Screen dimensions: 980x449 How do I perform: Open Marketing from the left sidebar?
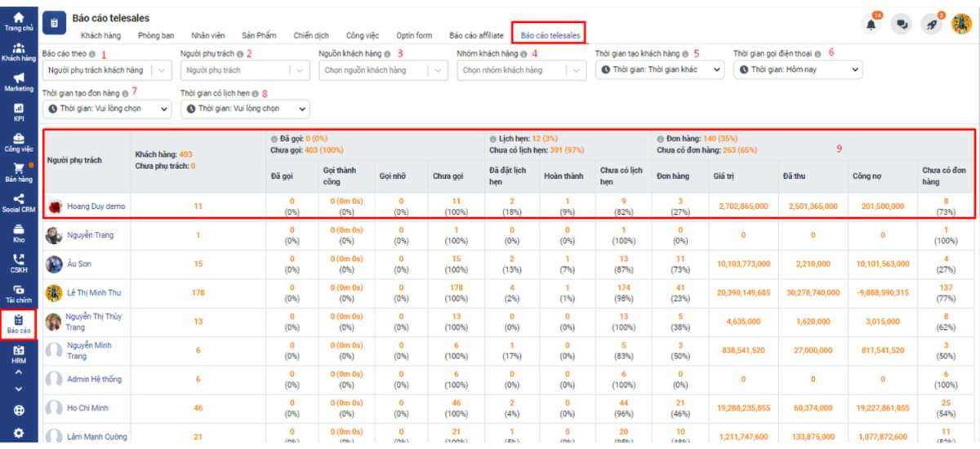(x=18, y=82)
